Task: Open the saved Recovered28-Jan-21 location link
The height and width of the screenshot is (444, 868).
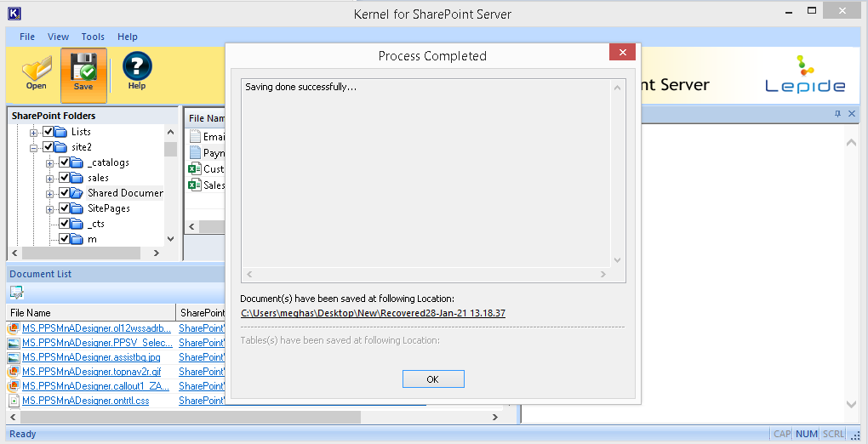Action: (x=373, y=313)
